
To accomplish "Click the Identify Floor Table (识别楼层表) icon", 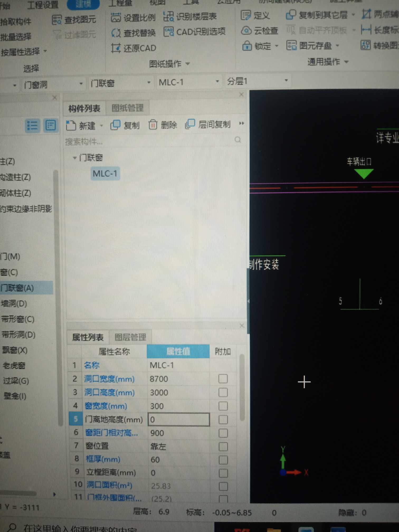I will coord(168,16).
